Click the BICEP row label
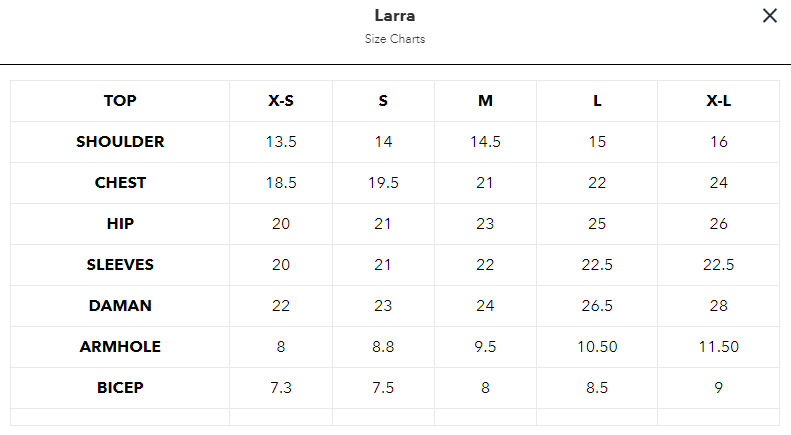The height and width of the screenshot is (435, 791). pos(120,388)
